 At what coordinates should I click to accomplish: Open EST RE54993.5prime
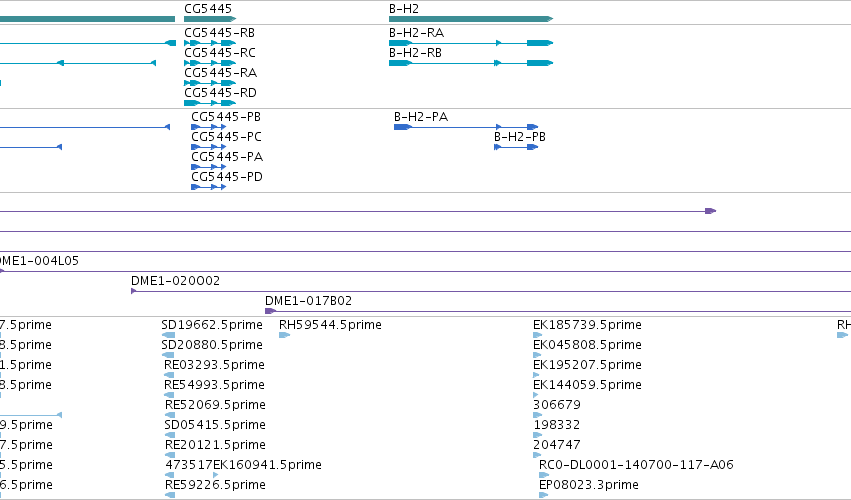coord(214,385)
